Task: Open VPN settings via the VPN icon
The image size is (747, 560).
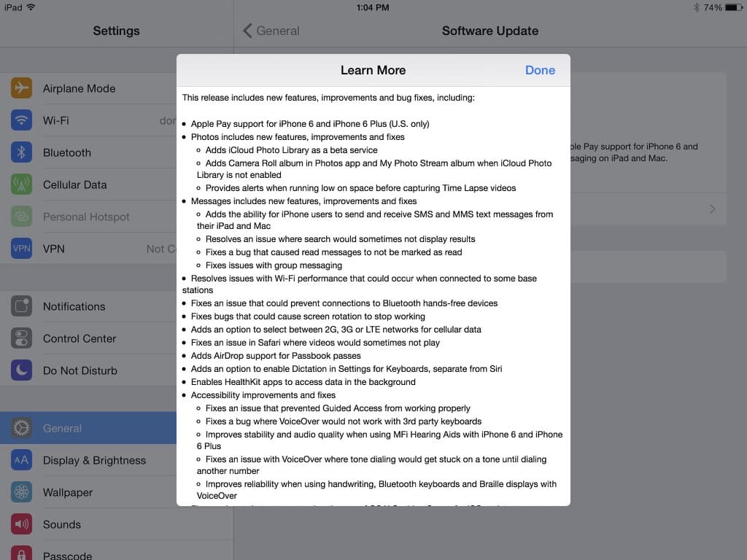Action: click(x=21, y=249)
